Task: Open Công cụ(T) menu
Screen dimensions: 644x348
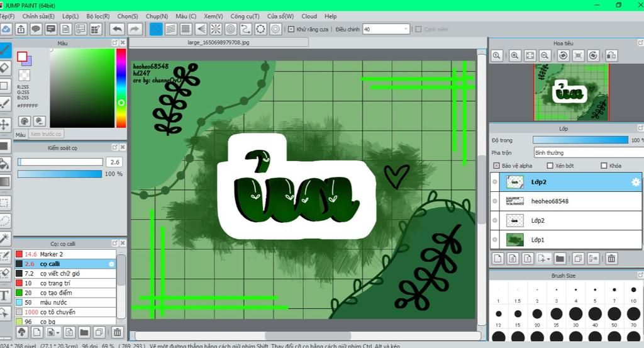Action: point(245,16)
